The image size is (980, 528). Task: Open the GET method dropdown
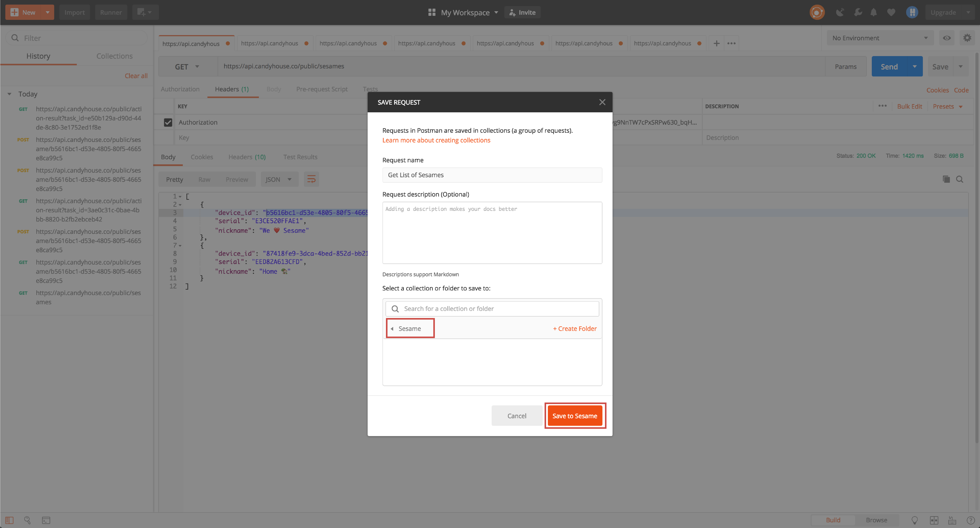[x=188, y=67]
